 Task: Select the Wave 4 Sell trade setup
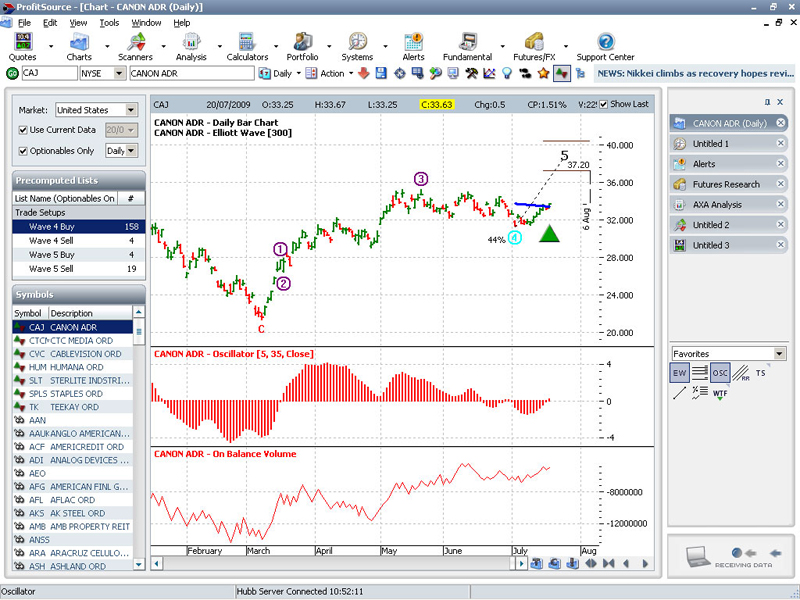79,241
